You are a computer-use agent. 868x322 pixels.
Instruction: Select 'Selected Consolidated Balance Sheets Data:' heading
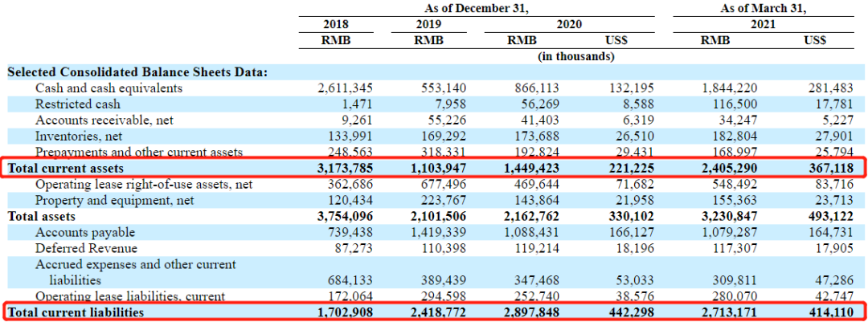pos(138,72)
